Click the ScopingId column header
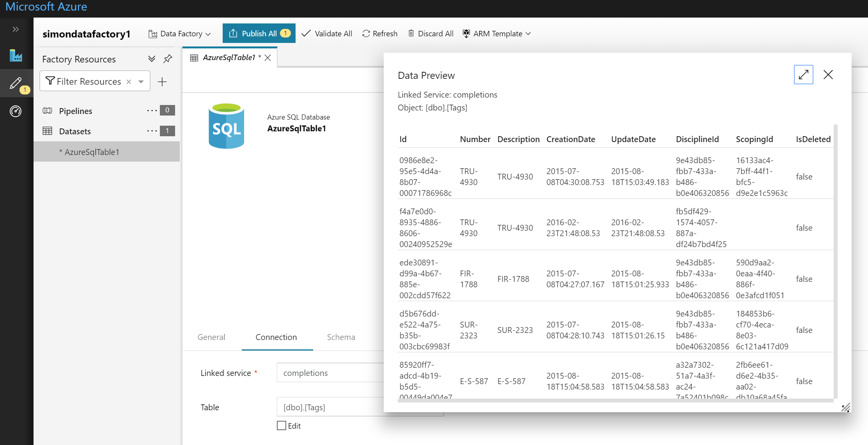Image resolution: width=868 pixels, height=445 pixels. click(754, 139)
